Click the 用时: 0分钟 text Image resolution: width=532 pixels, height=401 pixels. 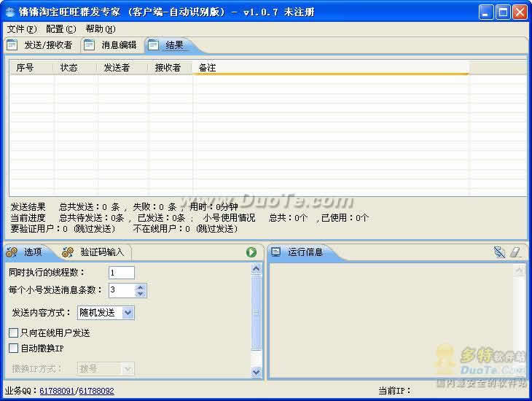[x=214, y=207]
